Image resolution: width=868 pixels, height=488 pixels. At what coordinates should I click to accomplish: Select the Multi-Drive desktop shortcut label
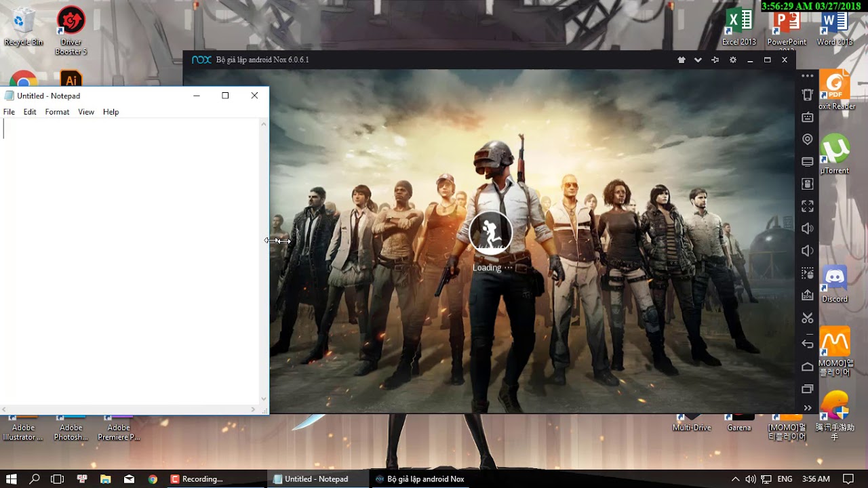692,428
